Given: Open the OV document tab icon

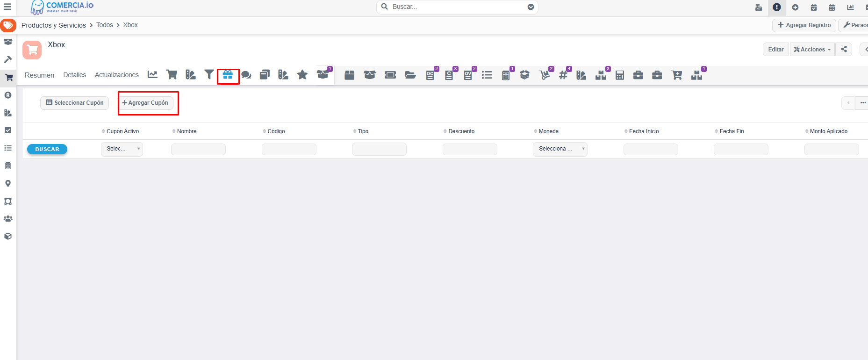Looking at the screenshot, I should tap(468, 75).
